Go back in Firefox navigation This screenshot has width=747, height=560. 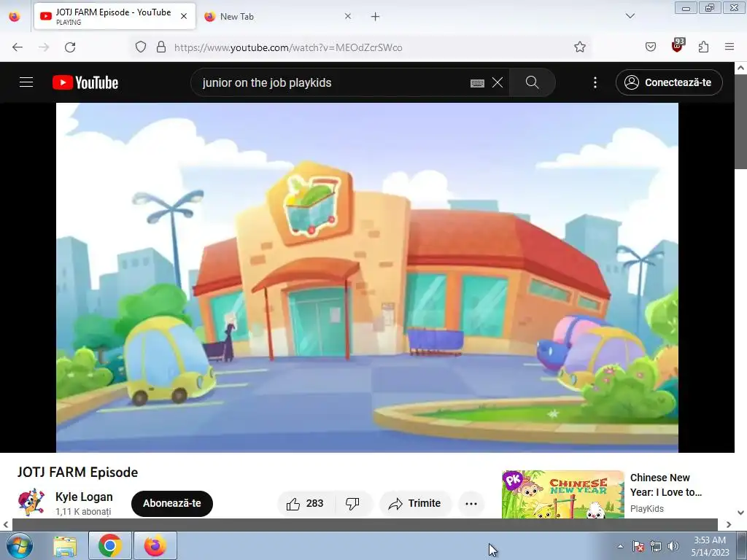pos(18,47)
